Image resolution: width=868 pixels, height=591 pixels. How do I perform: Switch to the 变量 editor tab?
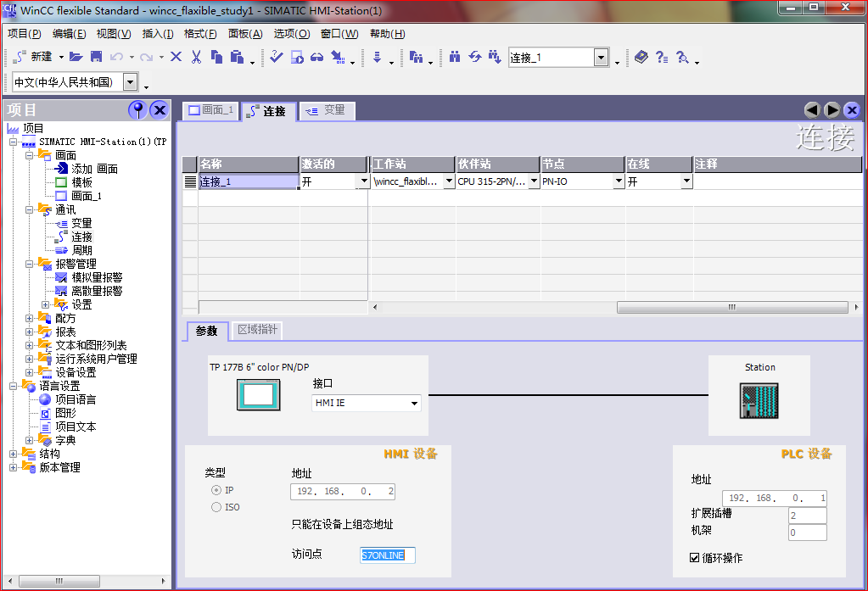[328, 110]
